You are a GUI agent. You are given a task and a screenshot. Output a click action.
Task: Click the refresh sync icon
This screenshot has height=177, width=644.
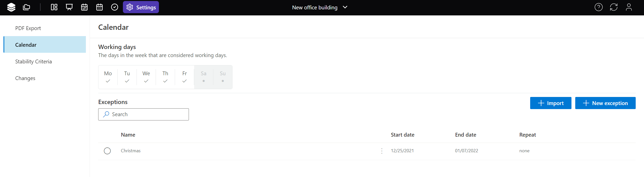tap(614, 7)
